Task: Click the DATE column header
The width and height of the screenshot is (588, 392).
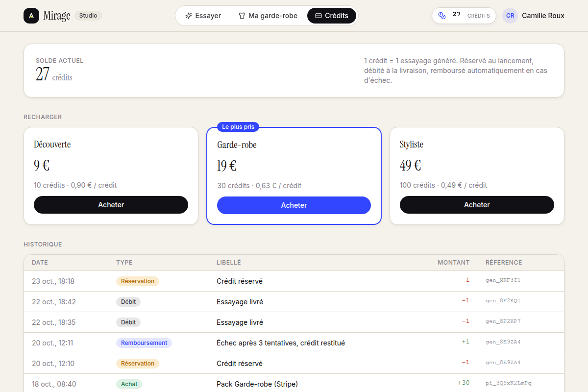Action: (40, 263)
